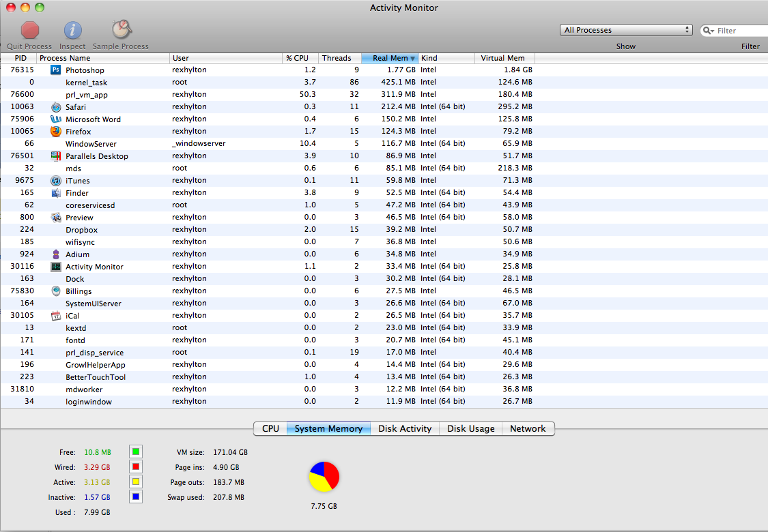Select the System Memory tab
The width and height of the screenshot is (768, 532).
[328, 429]
